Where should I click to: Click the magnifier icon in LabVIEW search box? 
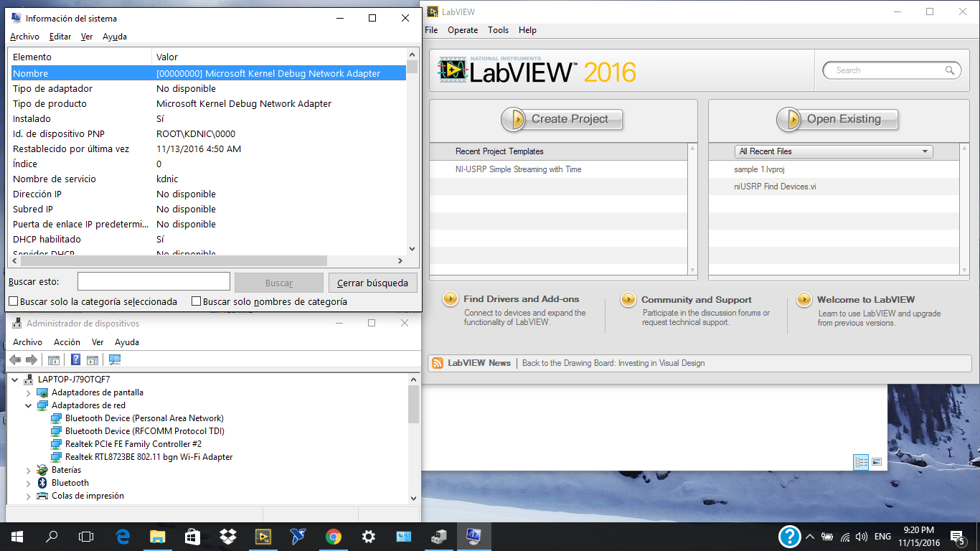pyautogui.click(x=950, y=70)
